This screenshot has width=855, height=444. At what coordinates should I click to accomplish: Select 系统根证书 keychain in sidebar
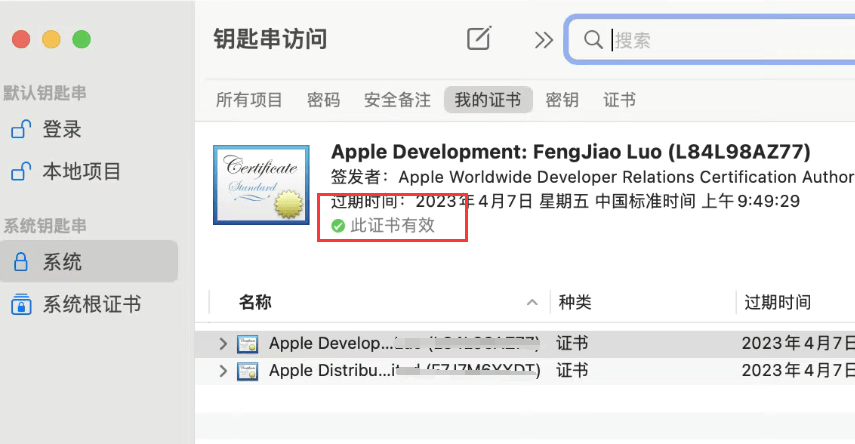pos(92,304)
